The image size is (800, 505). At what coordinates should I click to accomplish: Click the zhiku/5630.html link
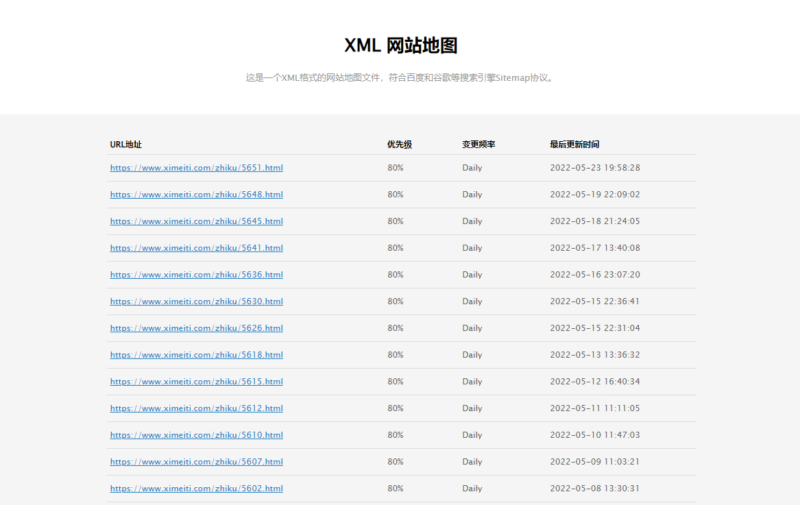tap(196, 301)
